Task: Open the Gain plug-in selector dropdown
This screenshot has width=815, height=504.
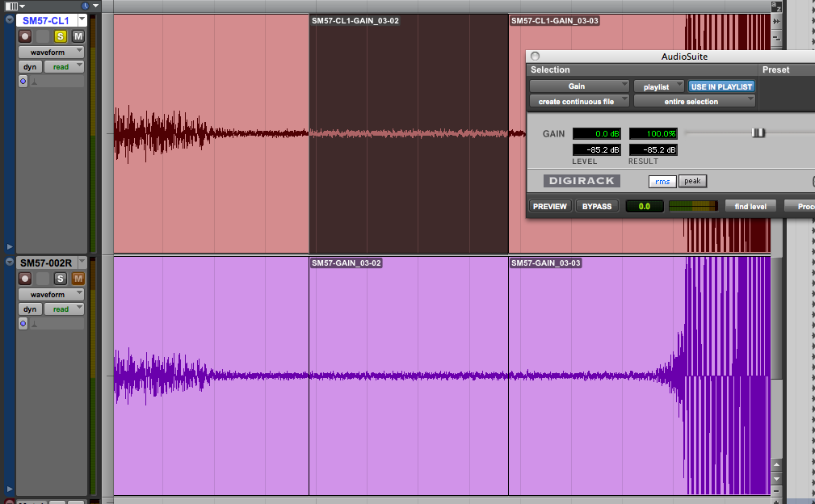Action: point(579,86)
